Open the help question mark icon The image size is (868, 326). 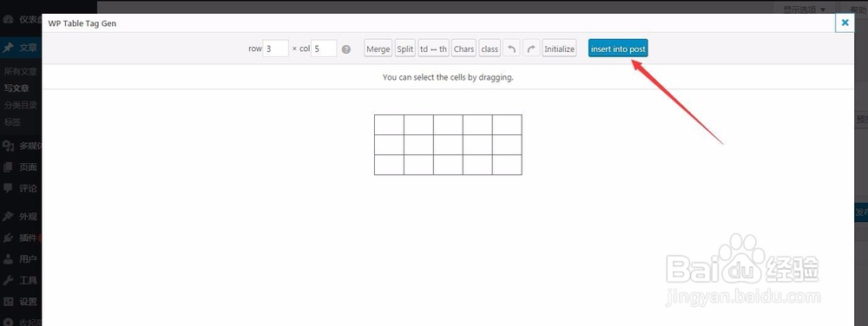tap(346, 49)
